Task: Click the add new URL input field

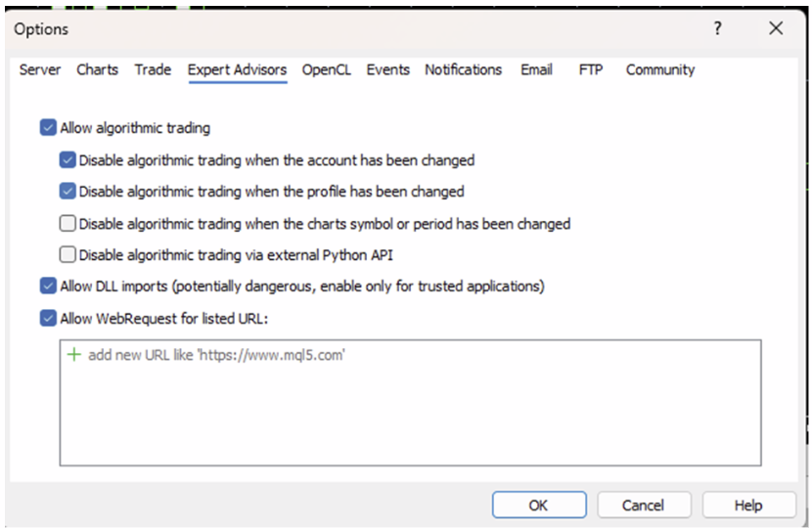Action: tap(217, 356)
